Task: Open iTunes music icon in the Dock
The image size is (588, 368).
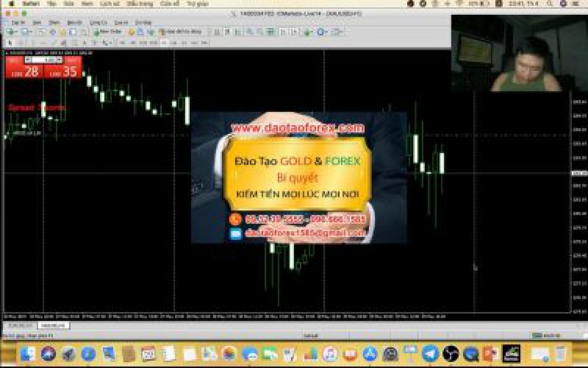Action: pyautogui.click(x=330, y=353)
